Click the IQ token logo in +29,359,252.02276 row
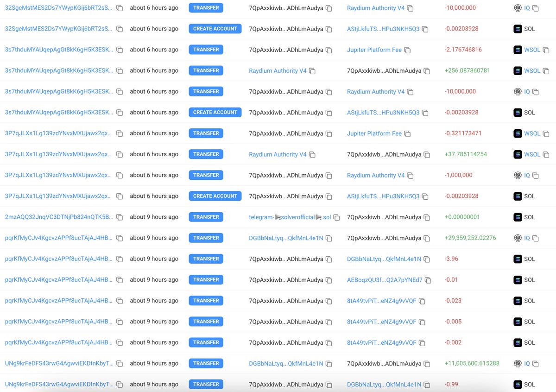Screen dimensions: 556x392 click(x=518, y=238)
